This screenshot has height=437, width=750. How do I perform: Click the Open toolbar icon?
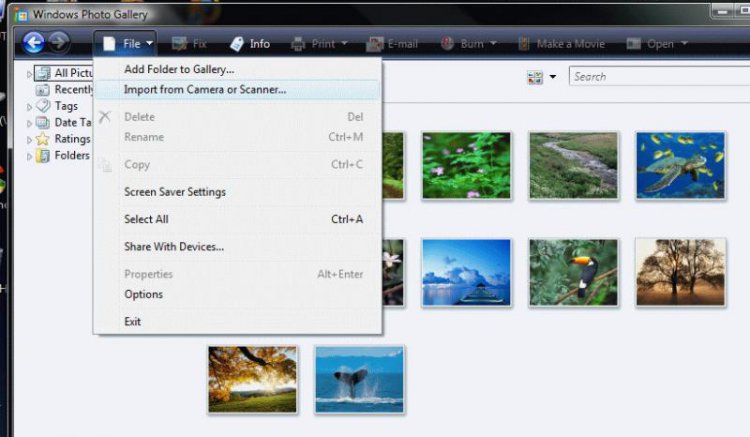[633, 44]
